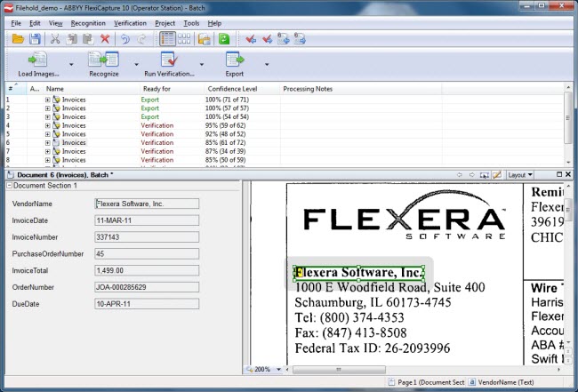This screenshot has height=392, width=578.
Task: Open the Export dropdown arrow
Action: [x=267, y=65]
